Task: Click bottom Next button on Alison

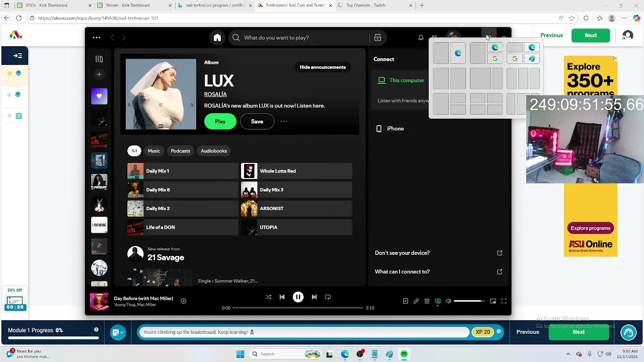Action: pos(579,332)
